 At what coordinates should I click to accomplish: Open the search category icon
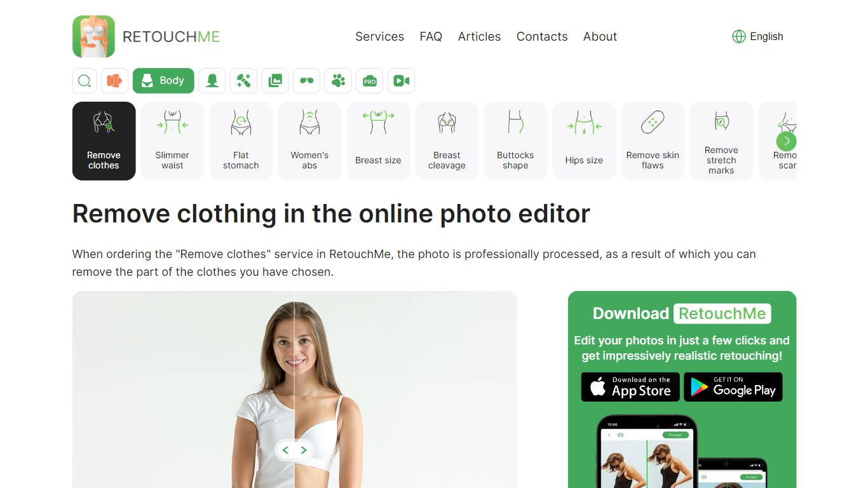pyautogui.click(x=85, y=81)
